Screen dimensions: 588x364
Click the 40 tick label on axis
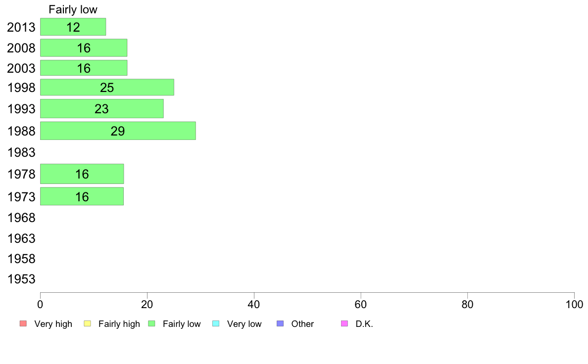click(x=254, y=304)
